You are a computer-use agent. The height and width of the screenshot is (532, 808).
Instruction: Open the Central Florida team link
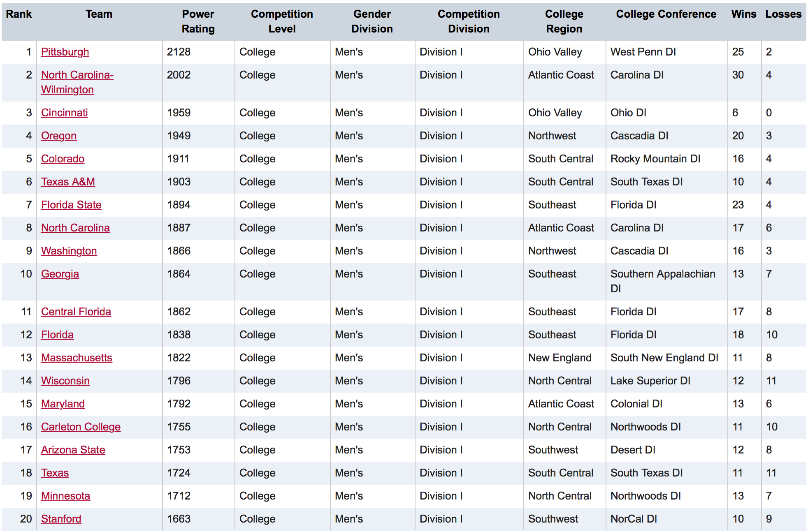pos(76,312)
